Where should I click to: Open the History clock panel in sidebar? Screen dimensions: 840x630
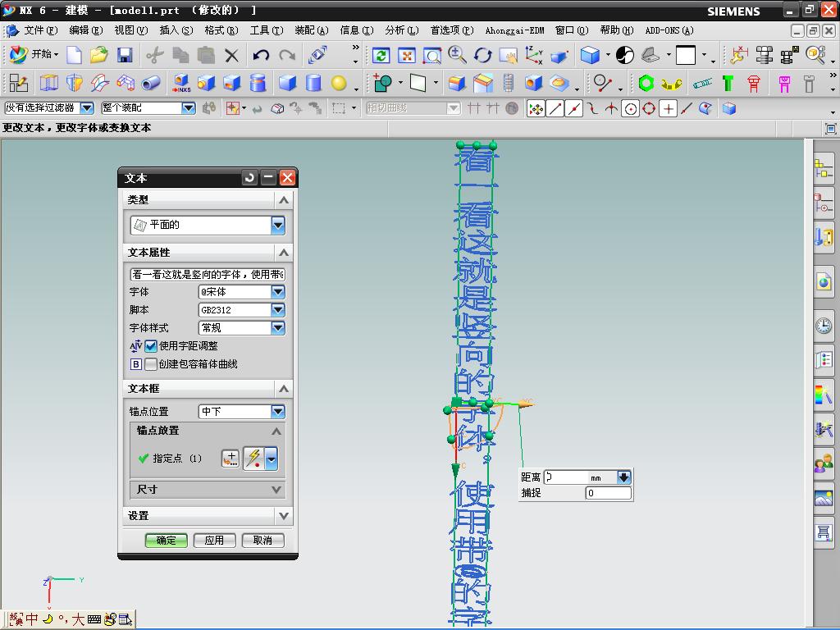[824, 325]
